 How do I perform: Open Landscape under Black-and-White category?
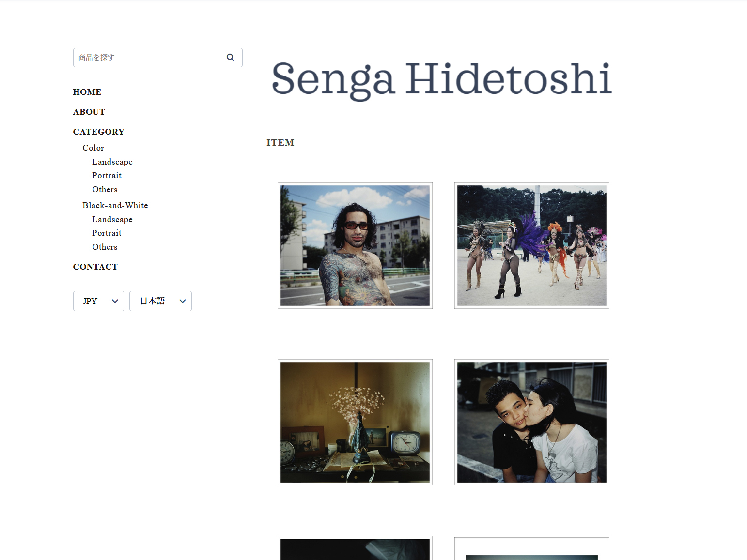[x=112, y=219]
